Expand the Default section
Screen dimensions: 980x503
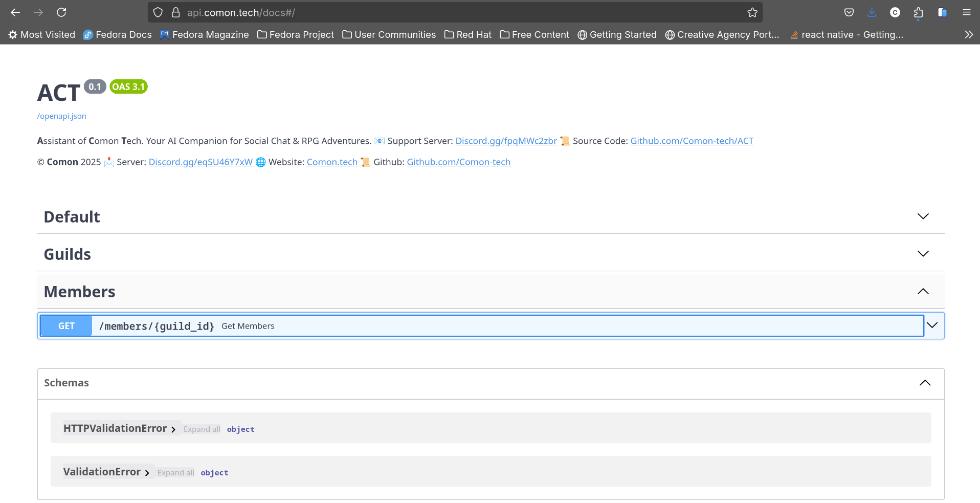tap(923, 216)
